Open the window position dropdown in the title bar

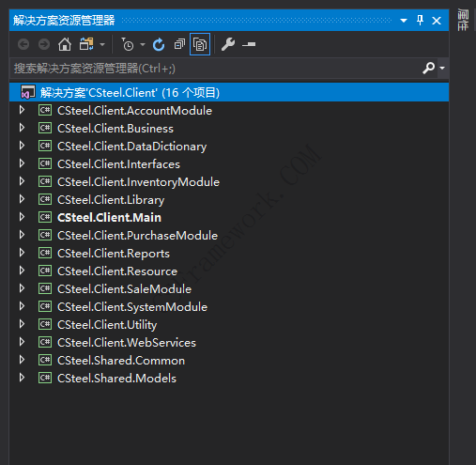coord(404,21)
